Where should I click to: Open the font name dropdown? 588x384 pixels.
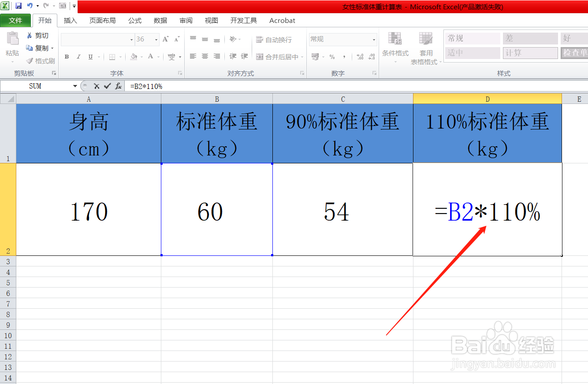(131, 40)
